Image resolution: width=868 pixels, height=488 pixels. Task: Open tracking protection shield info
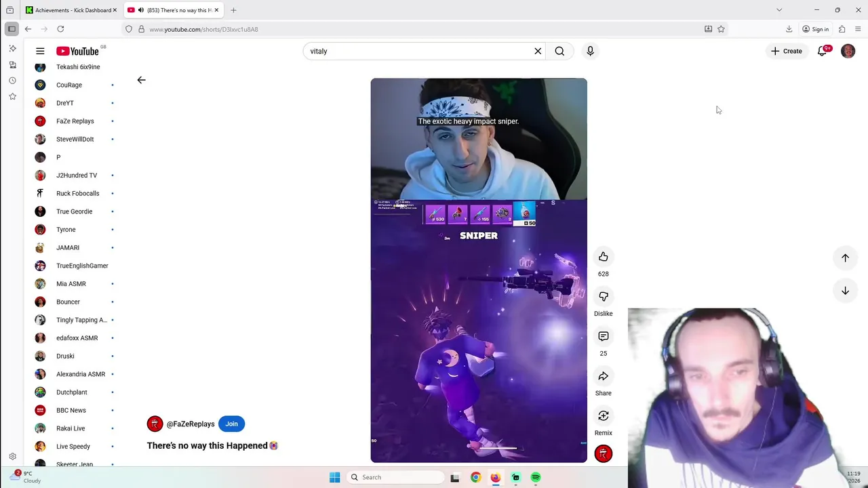tap(128, 29)
